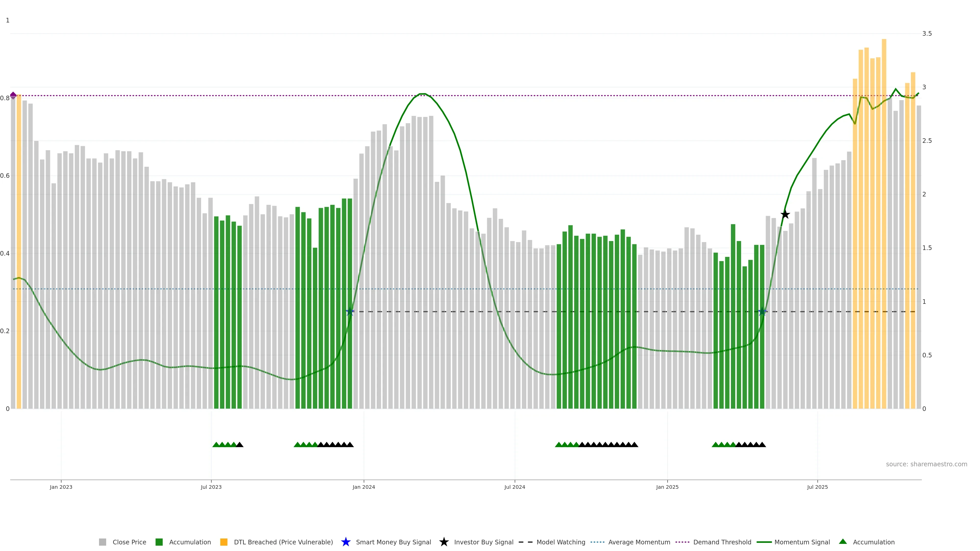Image resolution: width=980 pixels, height=551 pixels.
Task: Click the black Investor Buy Signal star on chart
Action: click(x=785, y=215)
